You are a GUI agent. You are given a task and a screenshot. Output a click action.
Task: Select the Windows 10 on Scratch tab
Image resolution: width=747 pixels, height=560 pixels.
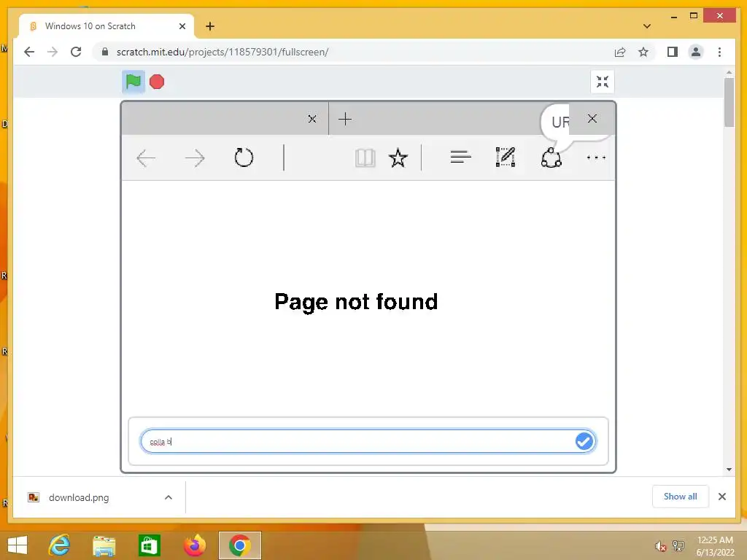[107, 26]
